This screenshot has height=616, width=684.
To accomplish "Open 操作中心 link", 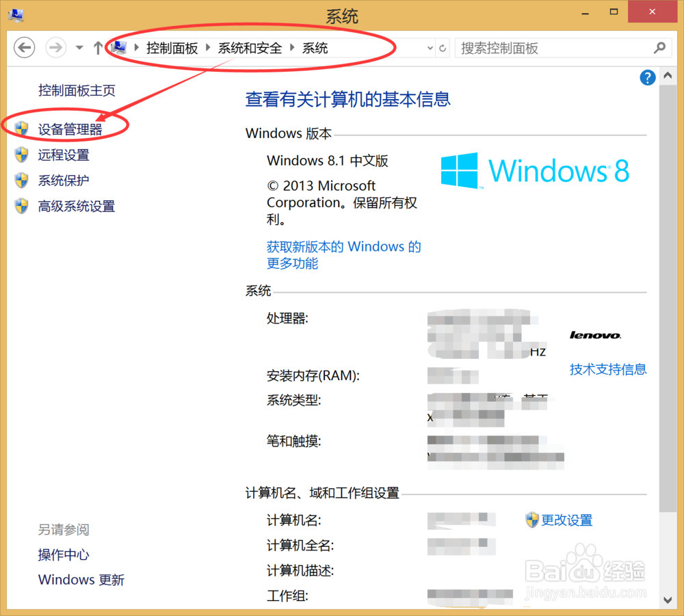I will pyautogui.click(x=64, y=554).
